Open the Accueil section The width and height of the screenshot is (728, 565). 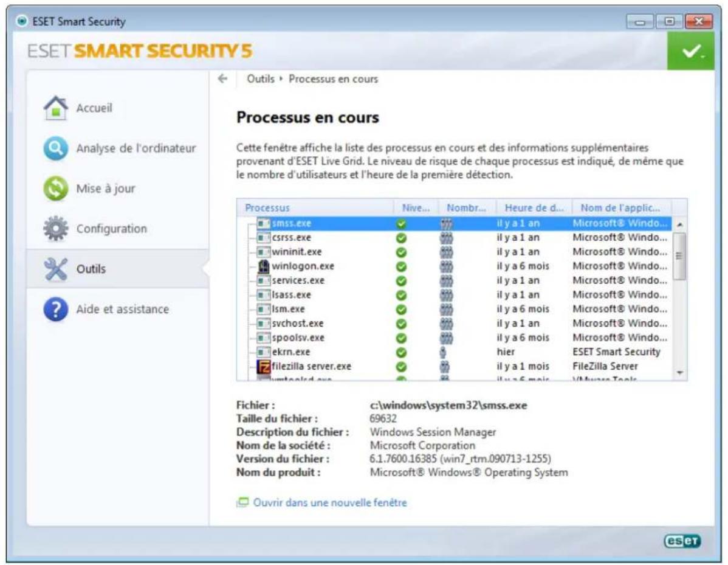[x=118, y=108]
